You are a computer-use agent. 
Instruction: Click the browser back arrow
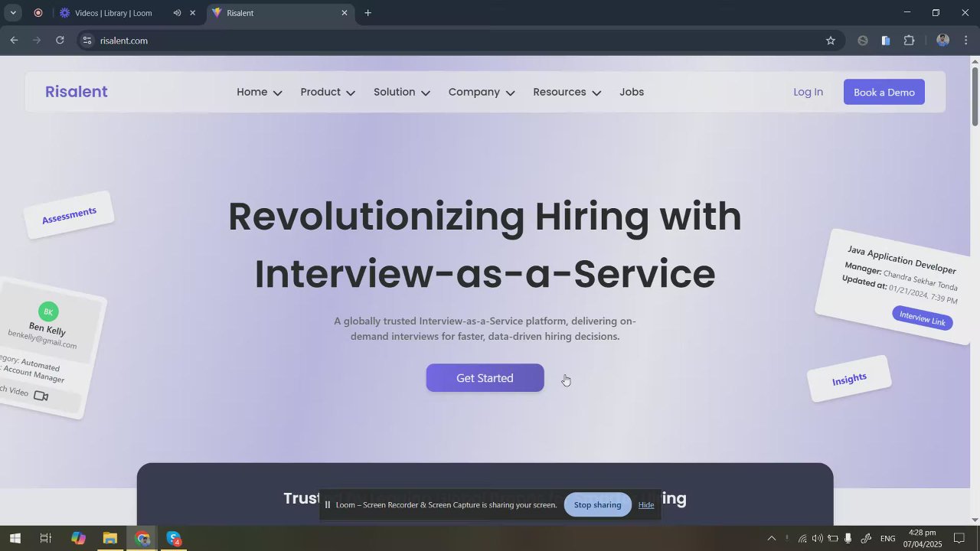(x=14, y=41)
